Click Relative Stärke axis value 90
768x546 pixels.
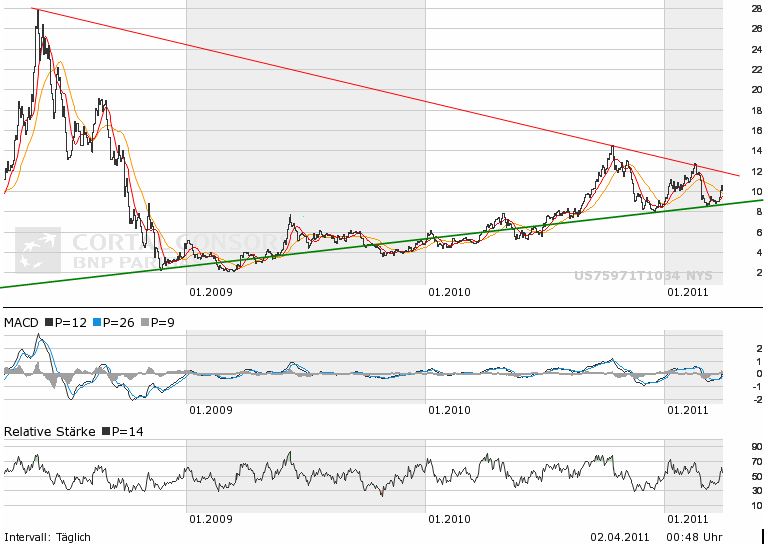(757, 447)
